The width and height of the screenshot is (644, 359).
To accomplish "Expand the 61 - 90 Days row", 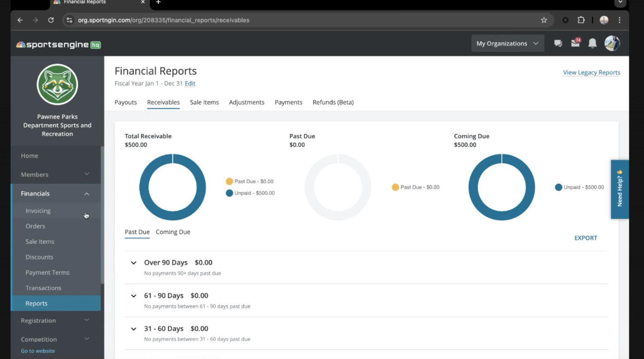I will 134,296.
